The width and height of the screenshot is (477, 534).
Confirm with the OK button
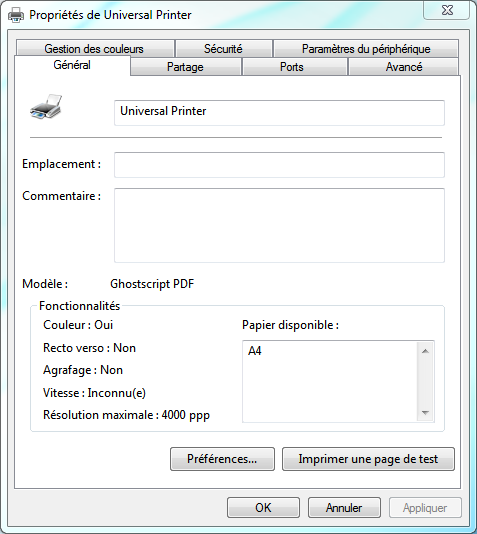coord(264,508)
